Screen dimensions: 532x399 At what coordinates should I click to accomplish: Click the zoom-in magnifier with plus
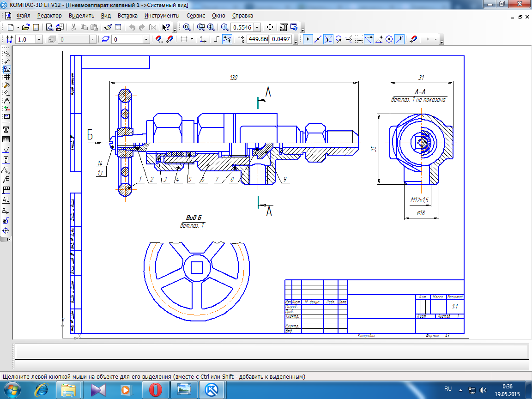point(224,27)
